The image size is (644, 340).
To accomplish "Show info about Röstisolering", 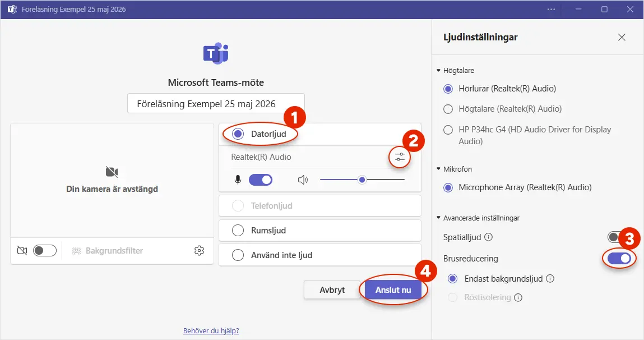I will 518,297.
